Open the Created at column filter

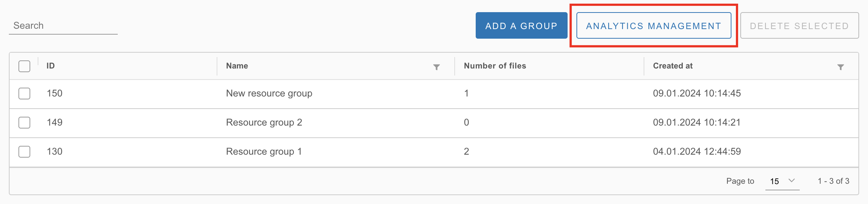[840, 67]
